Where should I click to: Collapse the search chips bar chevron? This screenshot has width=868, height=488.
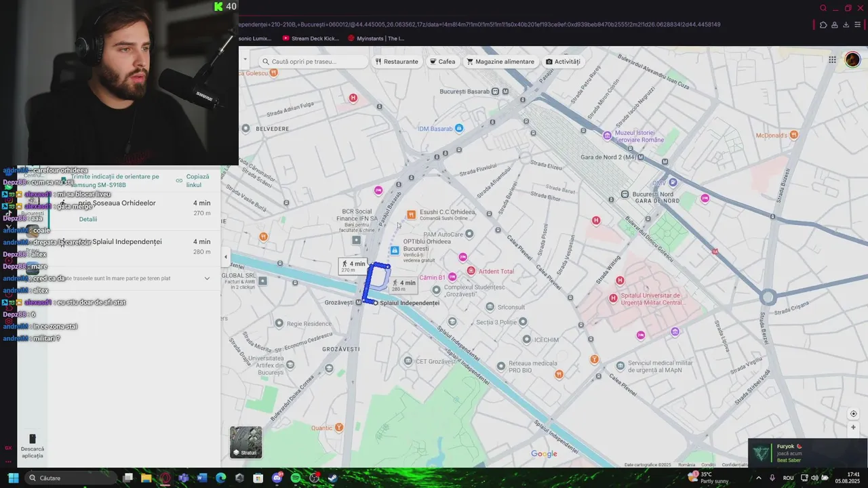click(246, 59)
